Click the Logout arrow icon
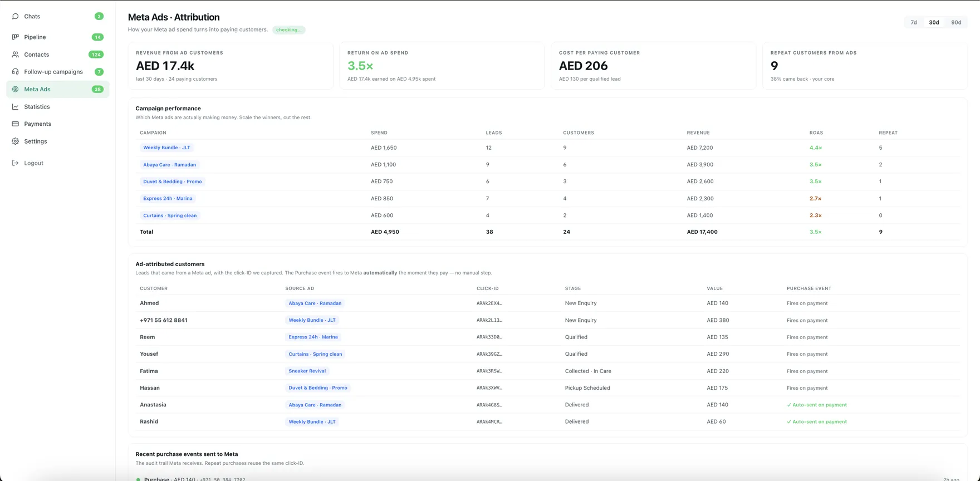This screenshot has height=481, width=980. pos(15,163)
